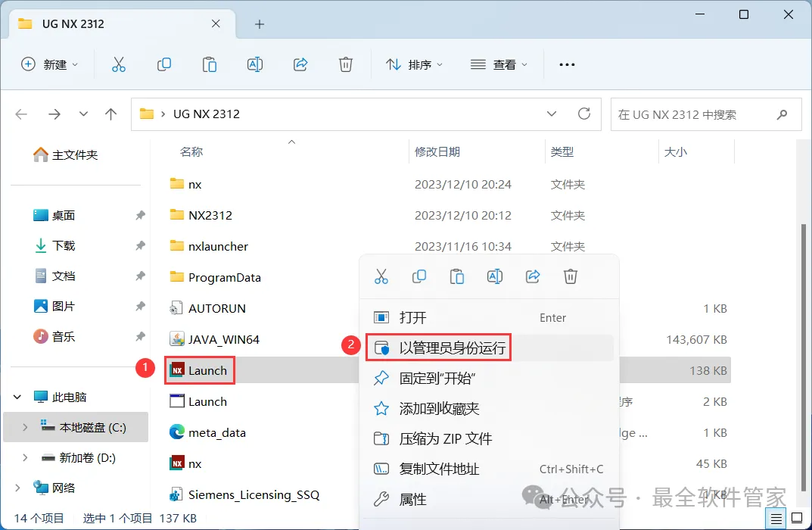The image size is (812, 530).
Task: Open the 新建 (New) dropdown
Action: tap(49, 64)
